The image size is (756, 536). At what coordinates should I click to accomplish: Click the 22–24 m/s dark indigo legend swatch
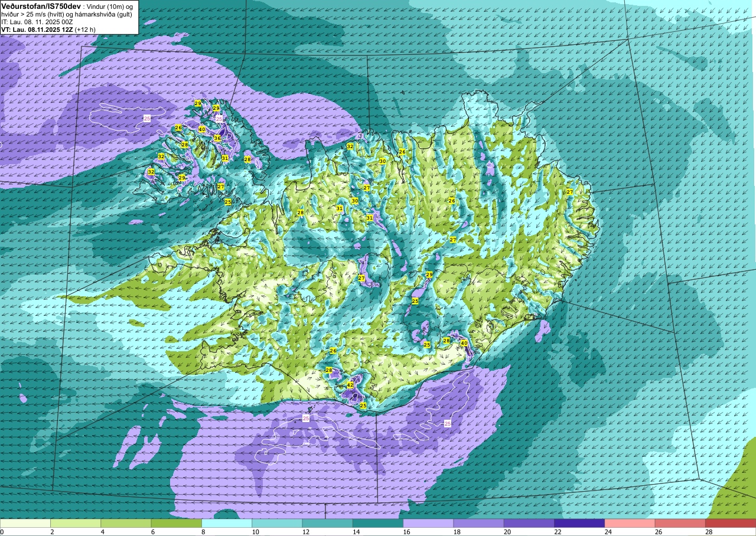pos(579,523)
